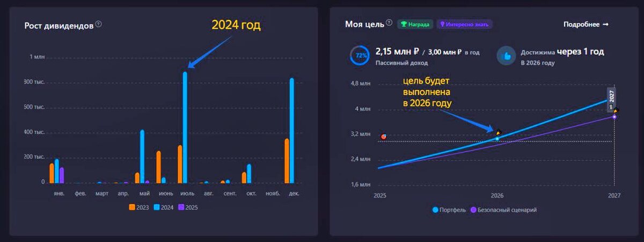Click the через 1 год text
The width and height of the screenshot is (644, 242).
(x=580, y=52)
